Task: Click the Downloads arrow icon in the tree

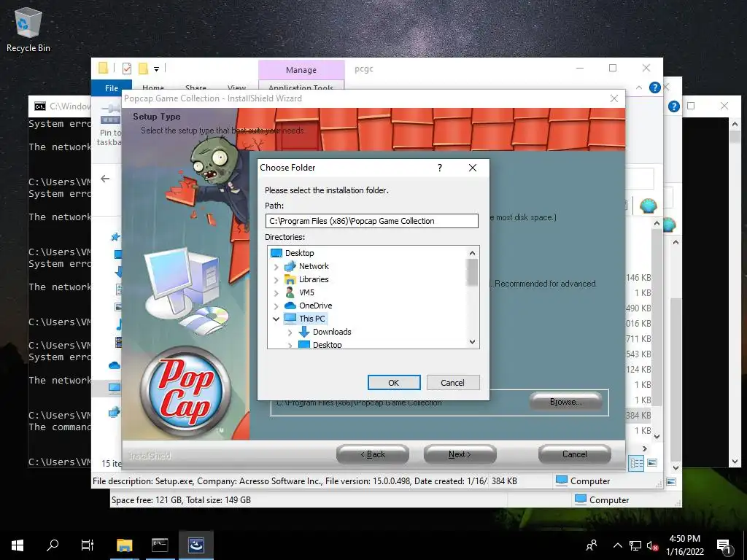Action: 304,332
